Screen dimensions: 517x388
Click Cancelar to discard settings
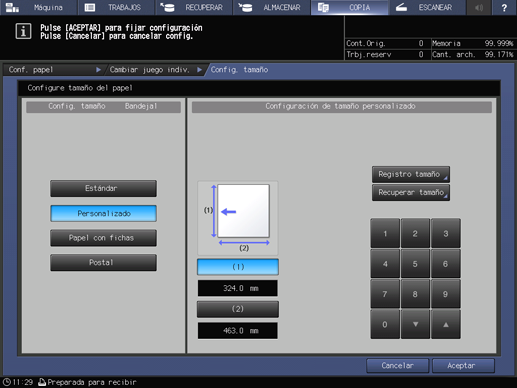397,366
